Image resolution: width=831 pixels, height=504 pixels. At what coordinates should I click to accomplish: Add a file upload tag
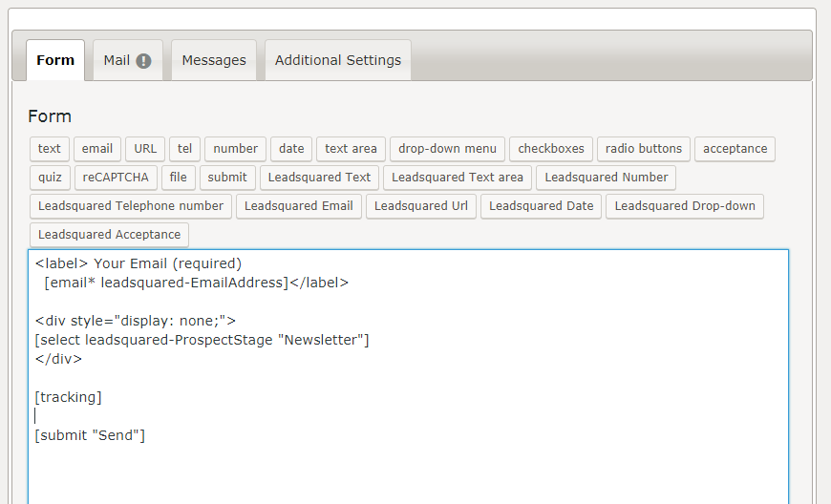(179, 178)
